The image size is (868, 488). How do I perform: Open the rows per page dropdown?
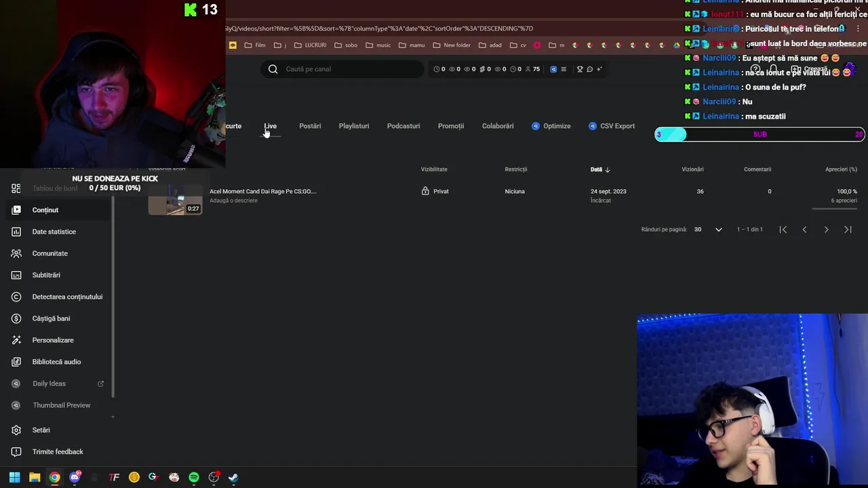(x=709, y=230)
